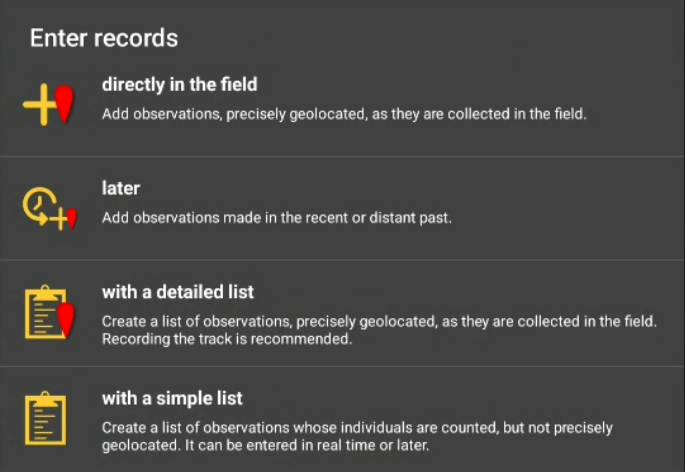Screen dimensions: 685x472
Task: Click "Create a list of observations, precisely geolocated" text
Action: click(379, 321)
